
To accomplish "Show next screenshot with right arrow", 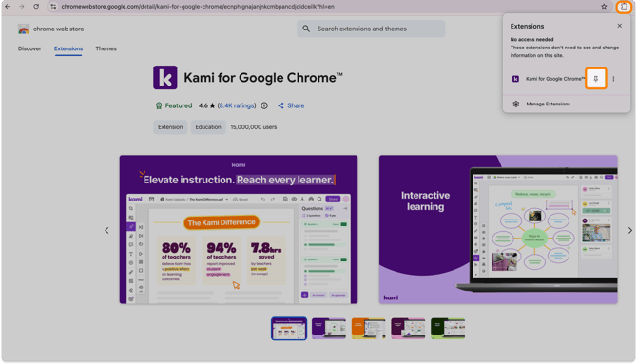I will click(629, 230).
